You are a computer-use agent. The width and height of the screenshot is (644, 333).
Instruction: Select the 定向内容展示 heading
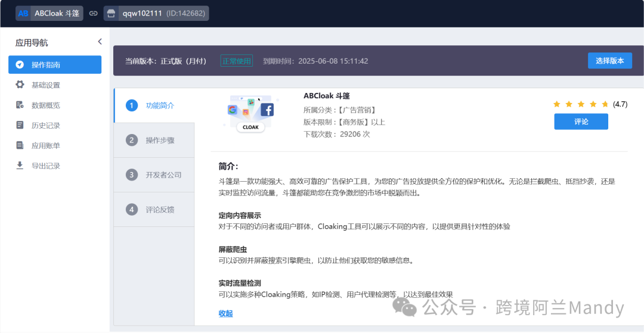(240, 215)
